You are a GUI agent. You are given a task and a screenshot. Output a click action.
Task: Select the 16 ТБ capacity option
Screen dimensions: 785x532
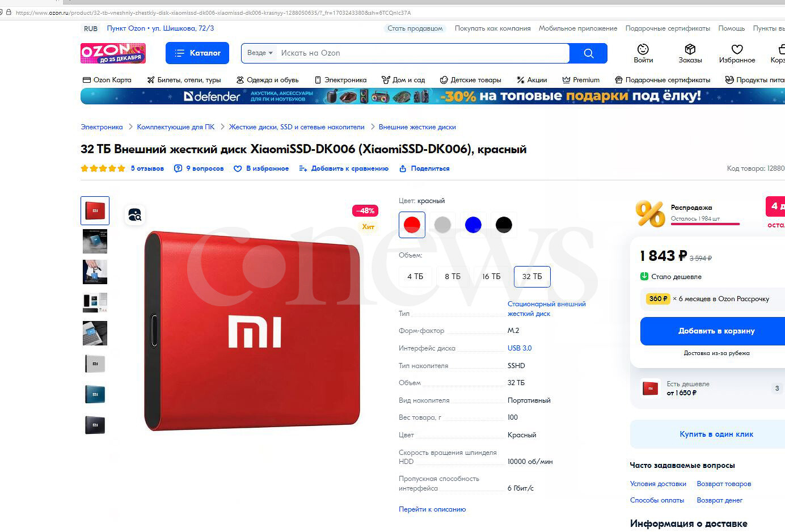(x=491, y=276)
